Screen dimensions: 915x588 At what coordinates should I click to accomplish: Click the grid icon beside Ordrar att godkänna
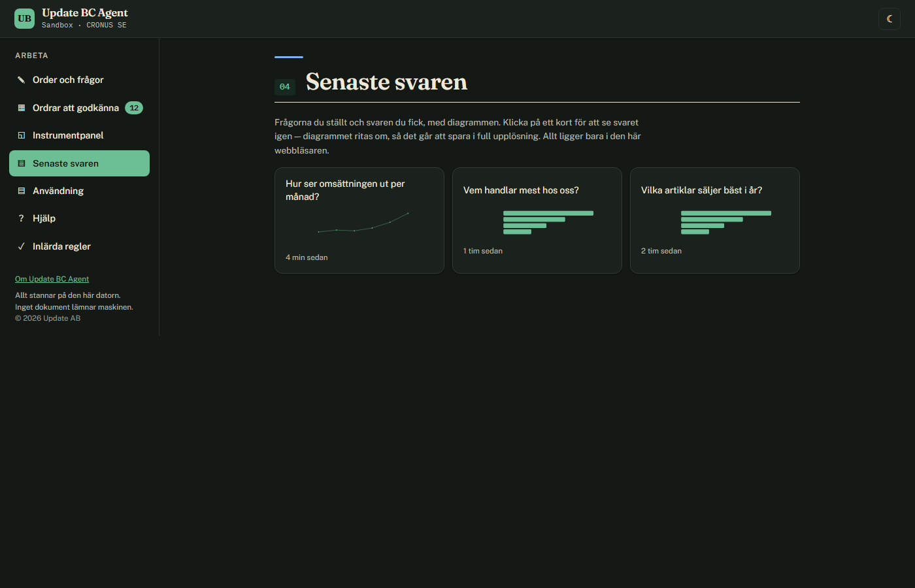[22, 108]
